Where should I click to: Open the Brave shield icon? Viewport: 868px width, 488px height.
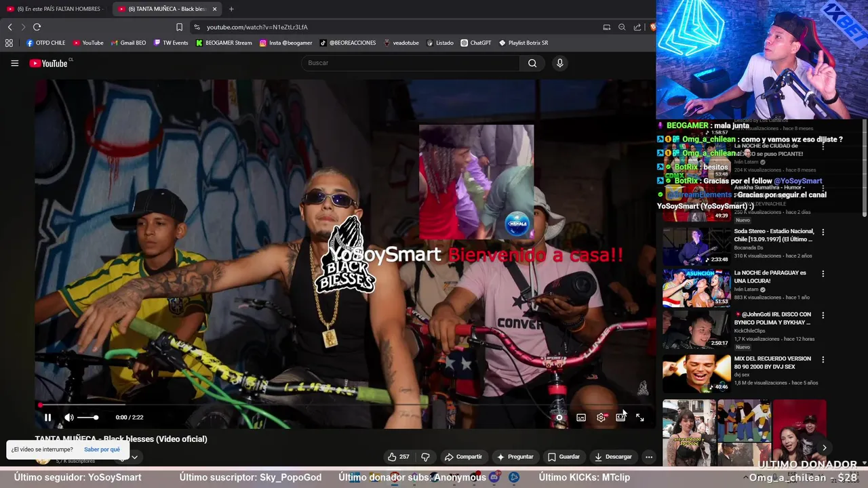pyautogui.click(x=652, y=27)
